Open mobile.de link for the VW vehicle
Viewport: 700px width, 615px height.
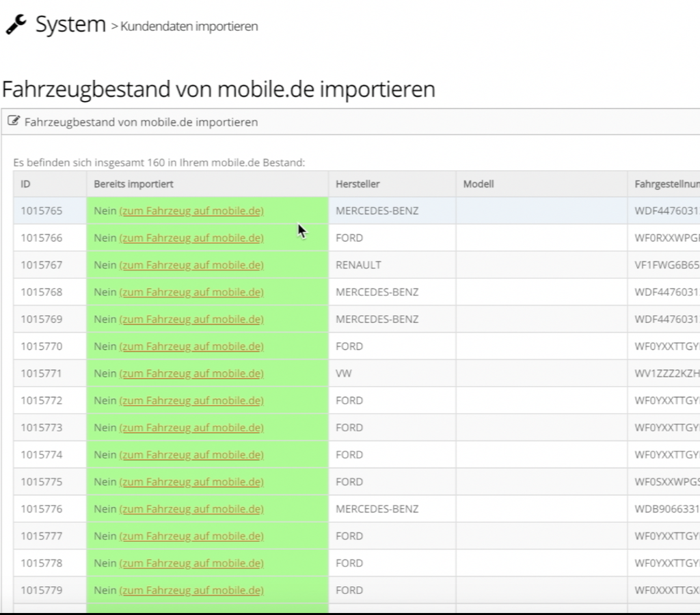coord(191,373)
